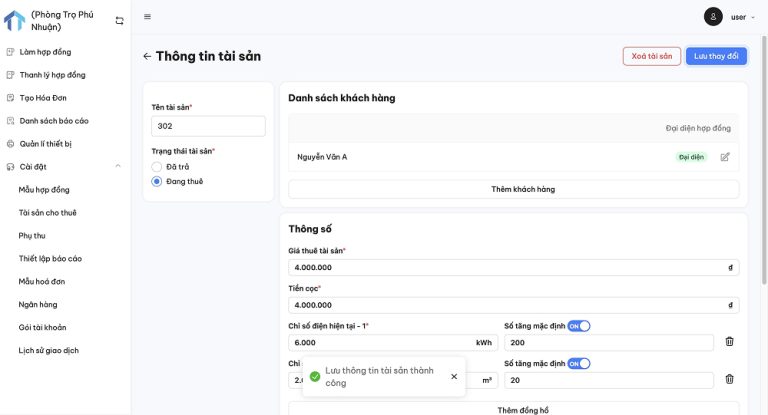This screenshot has height=415, width=768.
Task: Delete the electricity meter row trash icon
Action: (x=729, y=342)
